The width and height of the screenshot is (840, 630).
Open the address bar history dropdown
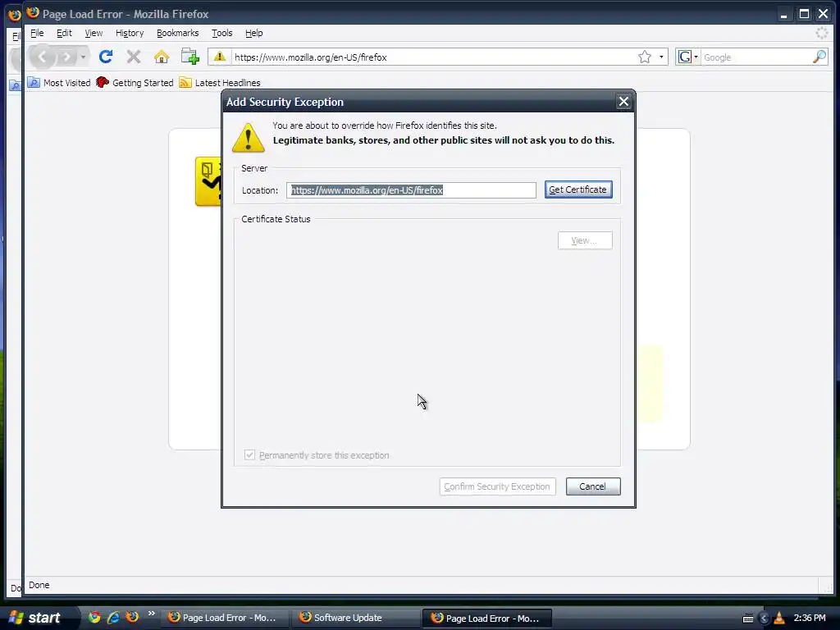click(x=661, y=57)
